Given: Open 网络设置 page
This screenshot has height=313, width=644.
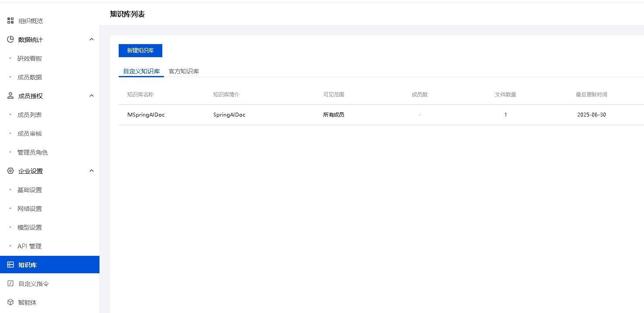Looking at the screenshot, I should click(x=30, y=209).
